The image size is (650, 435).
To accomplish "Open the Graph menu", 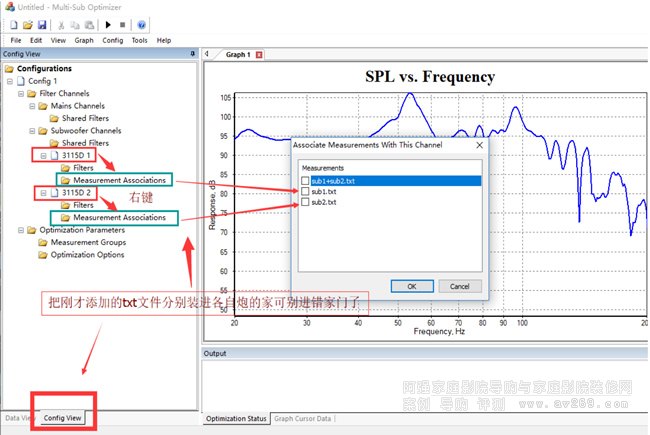I will (x=82, y=40).
